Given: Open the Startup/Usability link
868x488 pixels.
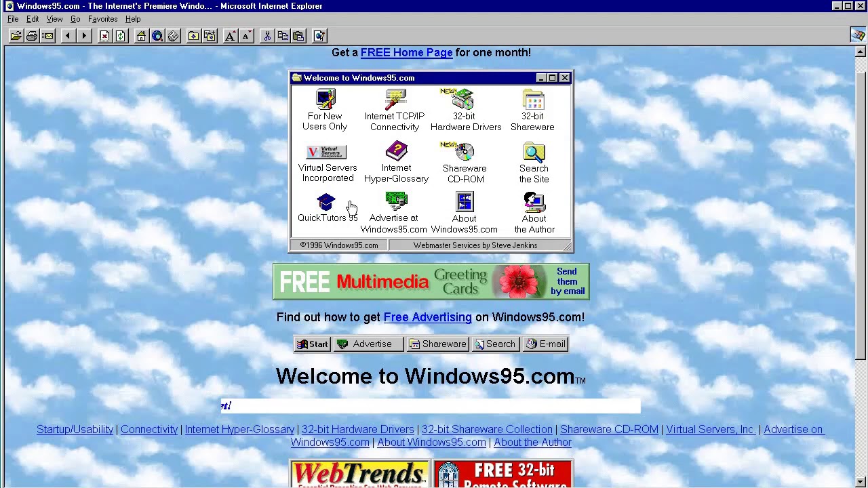Looking at the screenshot, I should [75, 429].
